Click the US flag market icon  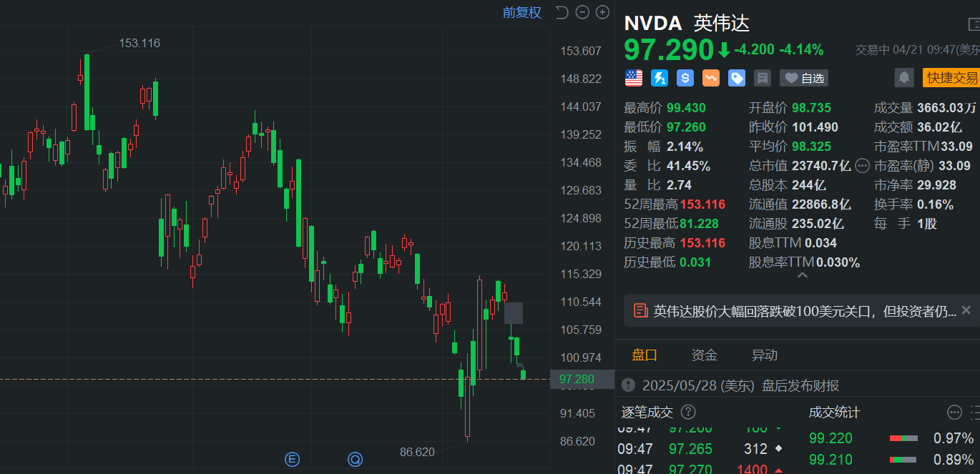tap(634, 78)
